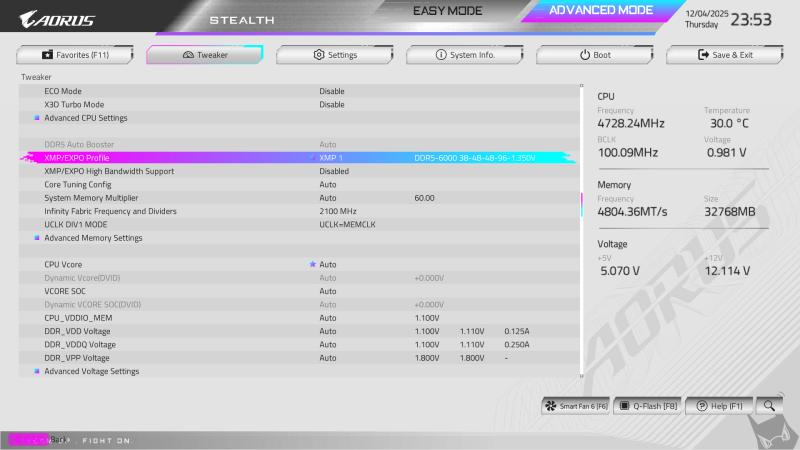
Task: Click the 0.125A DDR_VDD current value
Action: pos(516,331)
